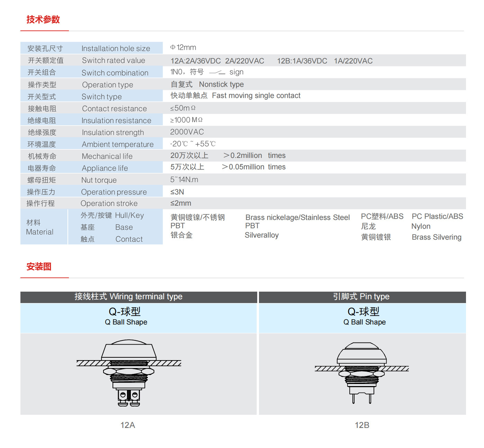Click '>0.2million times' value
This screenshot has width=484, height=448.
(x=254, y=155)
